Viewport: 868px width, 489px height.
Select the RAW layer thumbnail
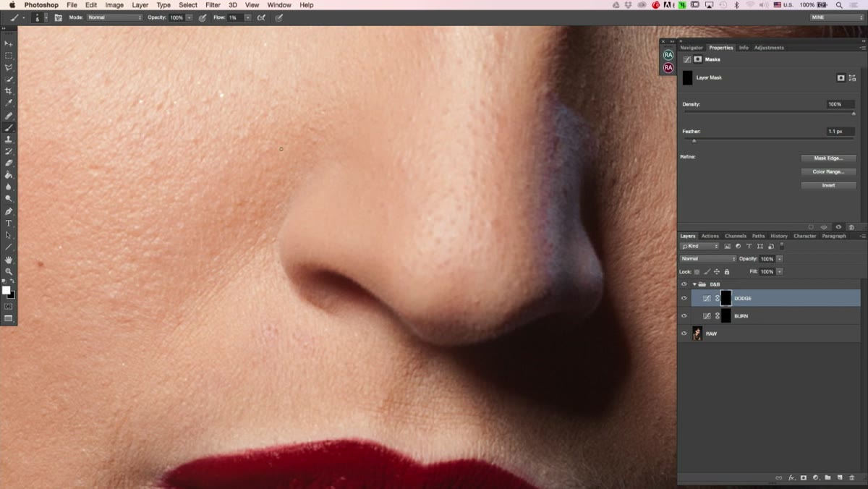point(697,333)
